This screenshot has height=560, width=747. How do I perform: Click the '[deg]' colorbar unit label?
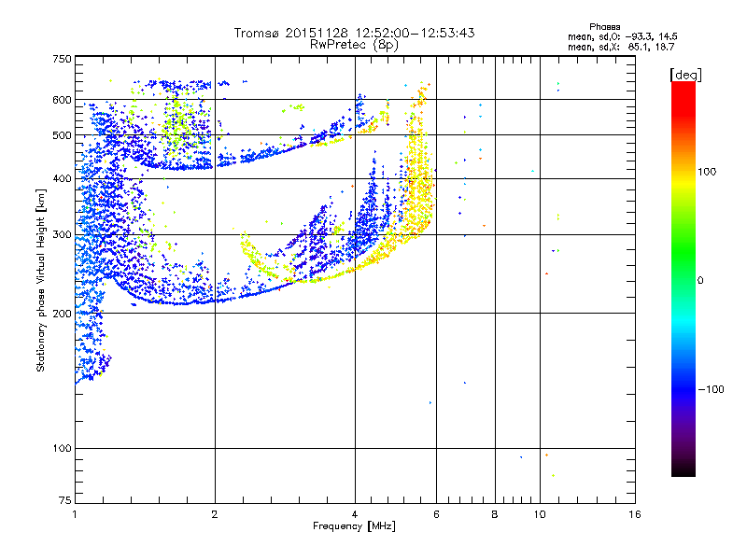point(685,75)
